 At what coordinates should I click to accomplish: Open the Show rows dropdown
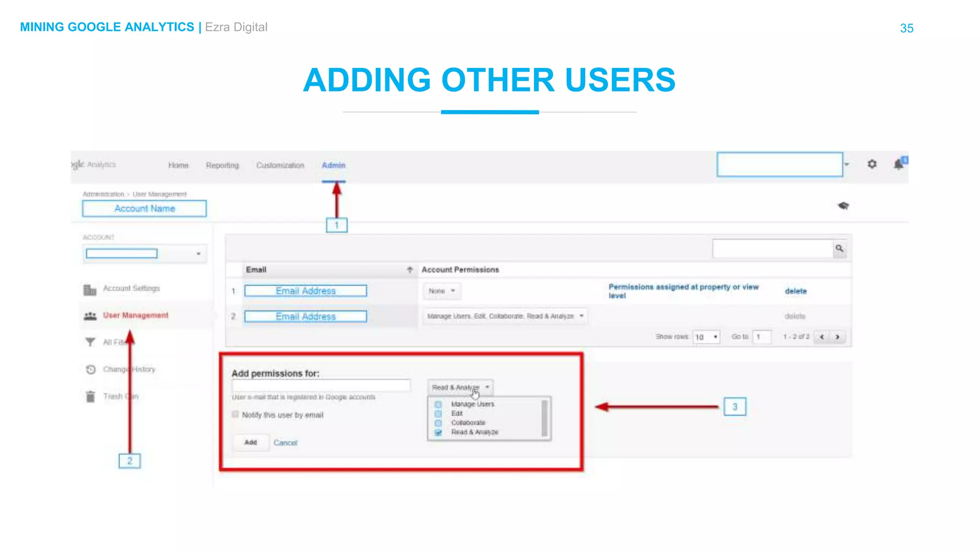coord(706,337)
